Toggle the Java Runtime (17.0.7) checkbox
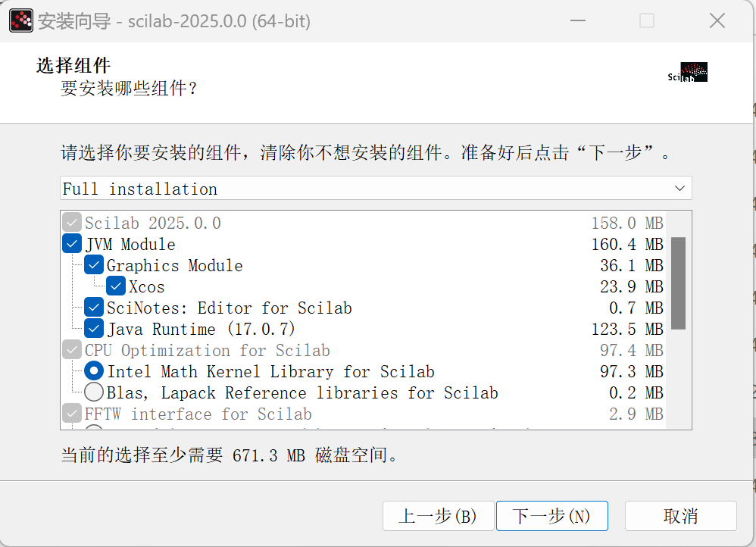Screen dimensions: 756x547 point(93,328)
